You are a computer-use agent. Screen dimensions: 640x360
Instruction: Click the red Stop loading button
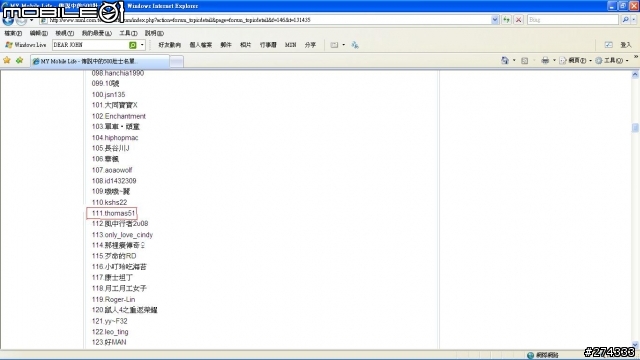point(518,20)
